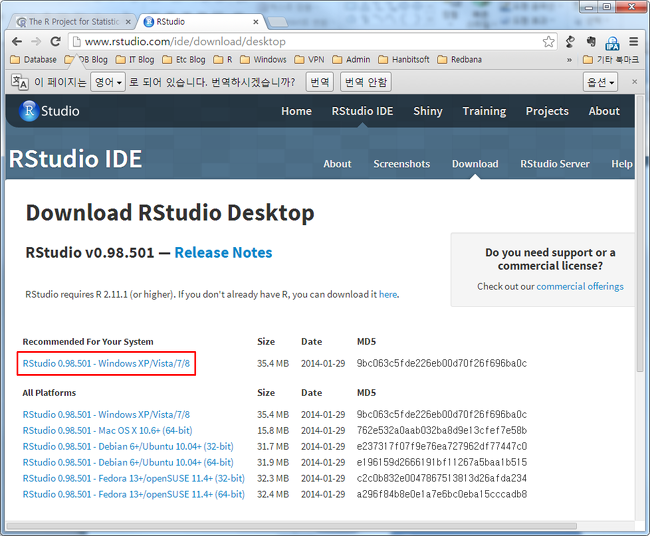Reload the page with the refresh icon
The height and width of the screenshot is (536, 650).
pyautogui.click(x=56, y=41)
